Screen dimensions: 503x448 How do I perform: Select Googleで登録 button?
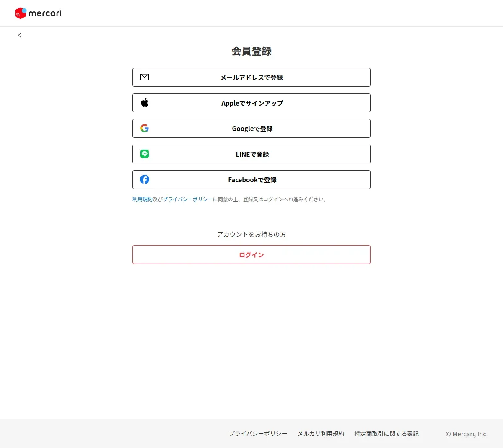pos(251,129)
